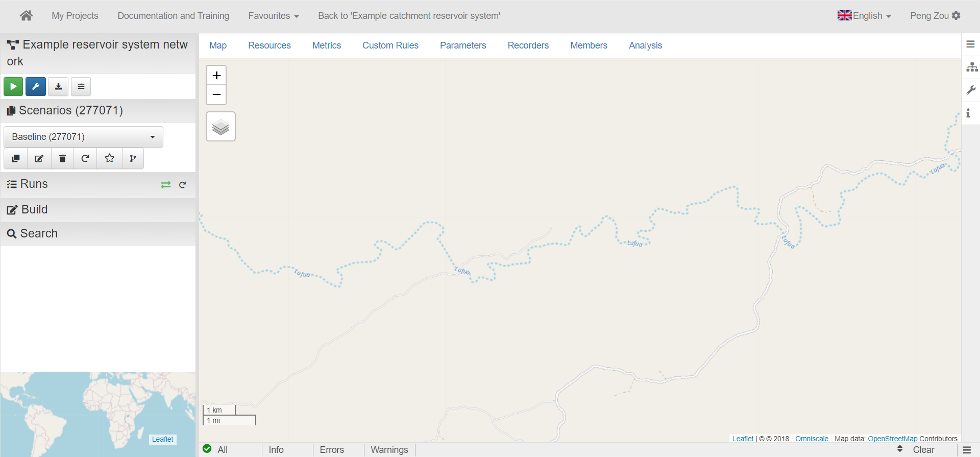Click the Clear log button
Screen dimensions: 980x457
pyautogui.click(x=923, y=450)
